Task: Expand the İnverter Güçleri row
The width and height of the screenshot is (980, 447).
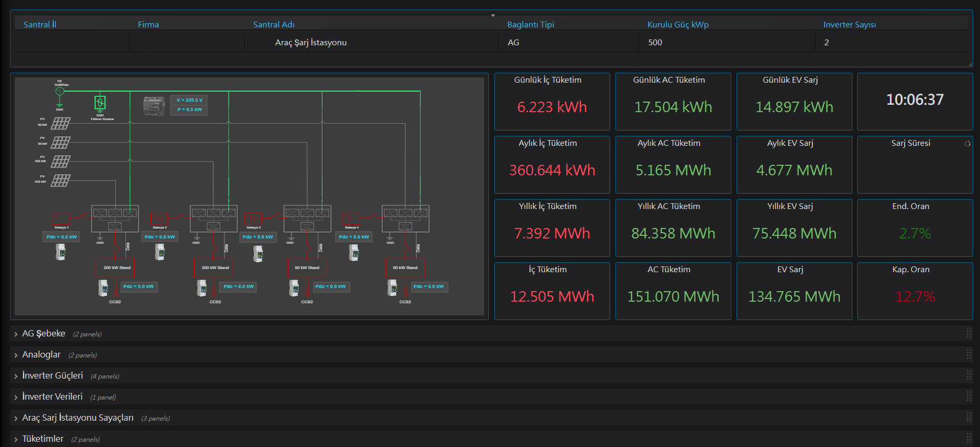Action: coord(52,376)
